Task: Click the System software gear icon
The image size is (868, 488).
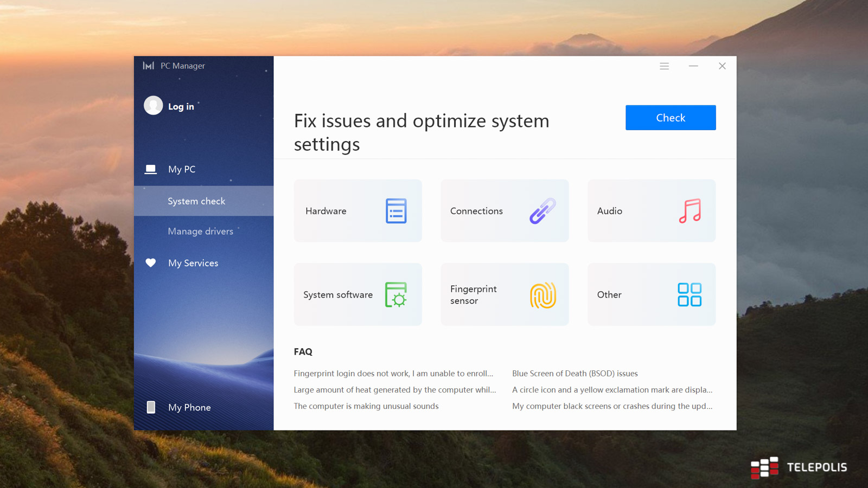Action: coord(396,295)
